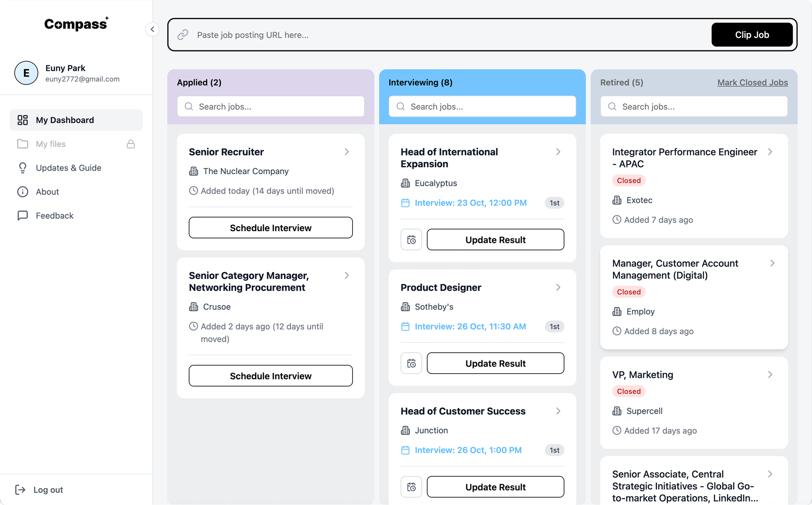
Task: Click the Mark Closed Jobs link
Action: 752,82
